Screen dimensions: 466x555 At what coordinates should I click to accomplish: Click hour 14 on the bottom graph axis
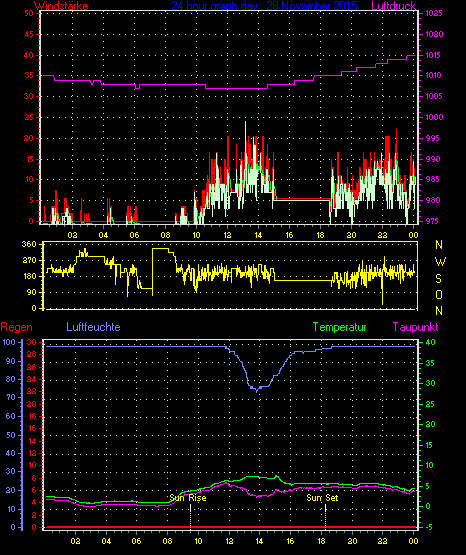(x=259, y=541)
